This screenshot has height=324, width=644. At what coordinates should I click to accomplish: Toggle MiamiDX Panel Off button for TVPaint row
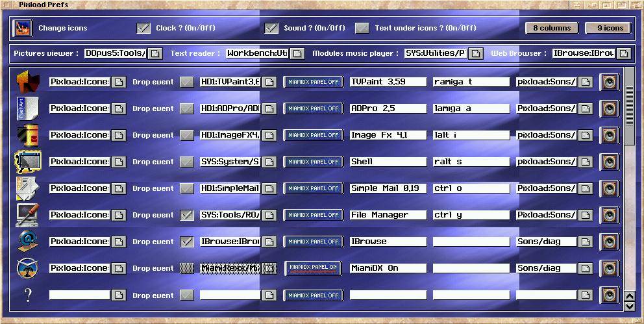tap(314, 82)
